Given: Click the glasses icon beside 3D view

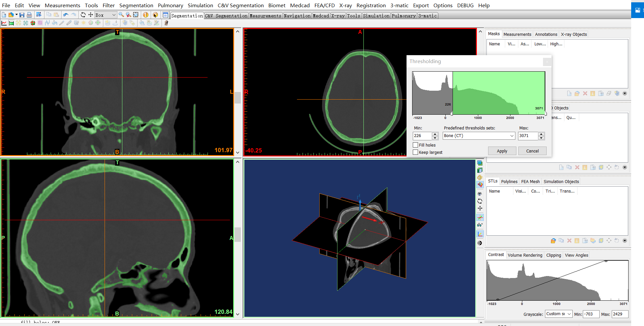Looking at the screenshot, I should click(x=480, y=225).
